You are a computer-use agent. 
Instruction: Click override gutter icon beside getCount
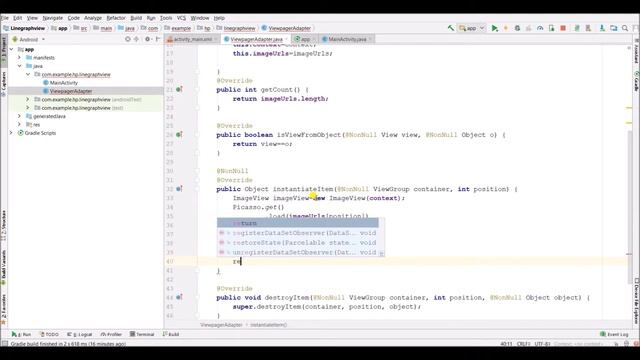click(x=179, y=89)
